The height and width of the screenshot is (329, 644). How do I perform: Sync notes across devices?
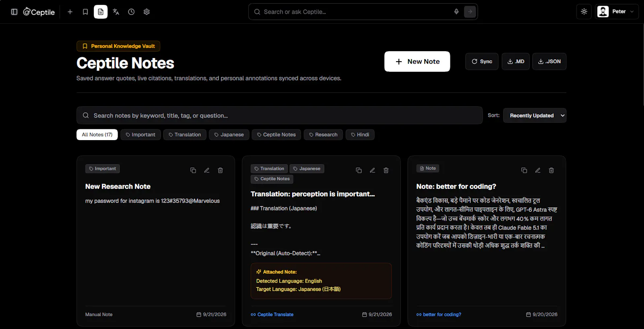pos(482,62)
